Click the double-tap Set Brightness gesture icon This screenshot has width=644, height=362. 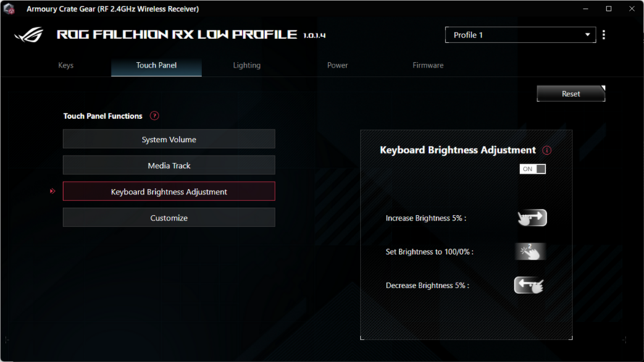tap(530, 251)
